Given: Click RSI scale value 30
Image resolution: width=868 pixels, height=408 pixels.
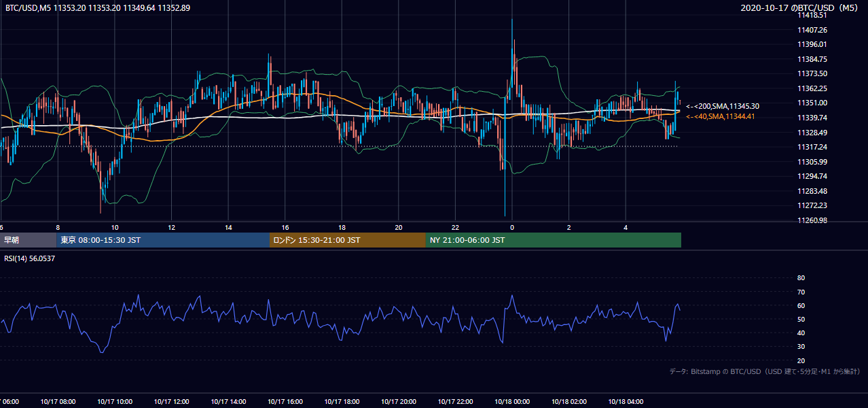Looking at the screenshot, I should [801, 347].
